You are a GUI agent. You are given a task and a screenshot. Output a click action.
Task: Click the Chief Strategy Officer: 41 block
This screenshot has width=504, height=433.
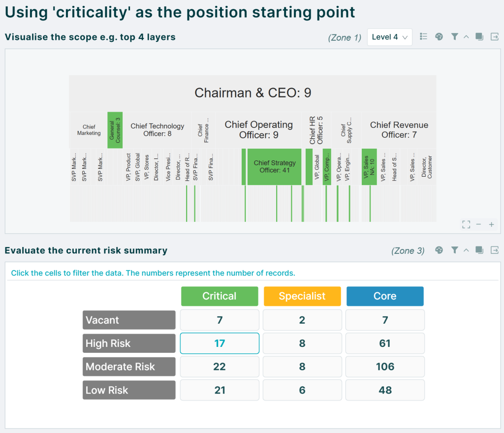pos(275,166)
